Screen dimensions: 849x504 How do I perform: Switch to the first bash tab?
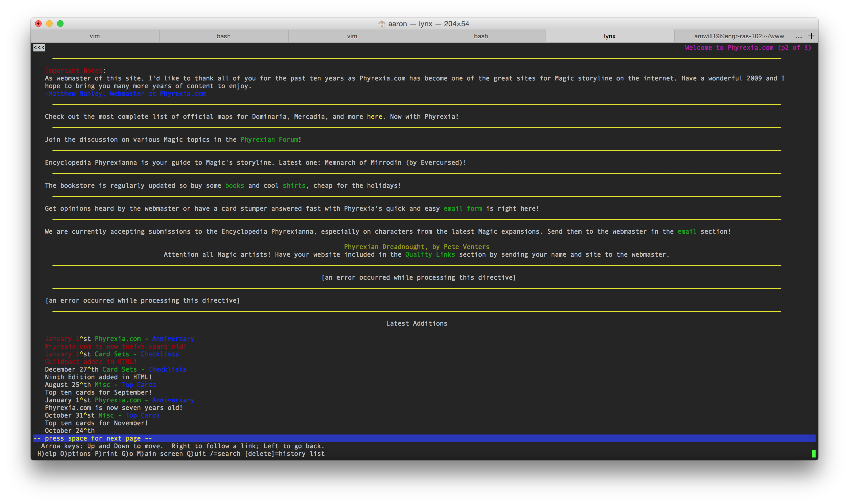(224, 36)
